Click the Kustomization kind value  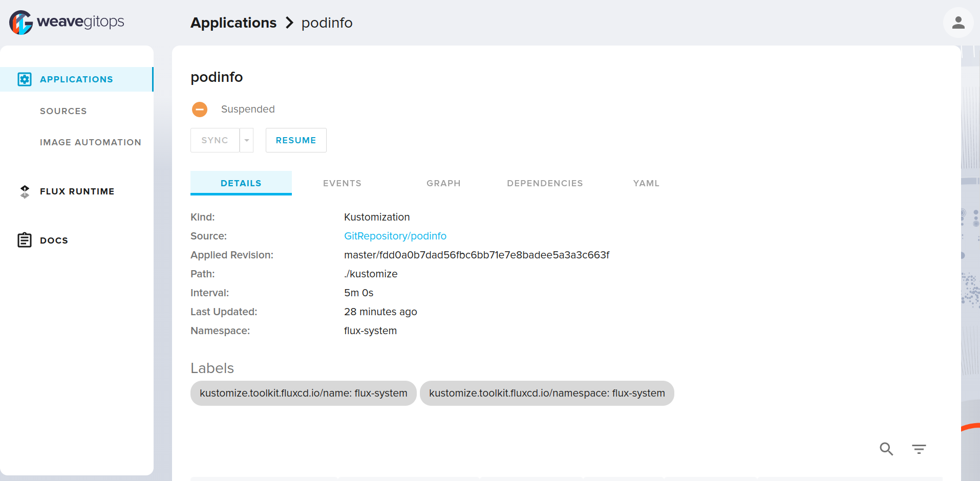click(x=377, y=217)
